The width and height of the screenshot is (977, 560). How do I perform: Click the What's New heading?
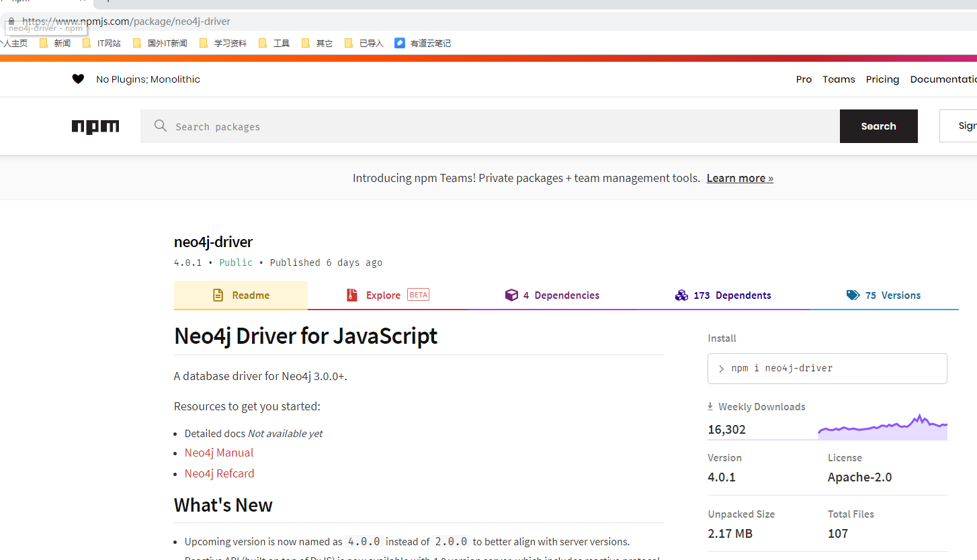click(223, 505)
